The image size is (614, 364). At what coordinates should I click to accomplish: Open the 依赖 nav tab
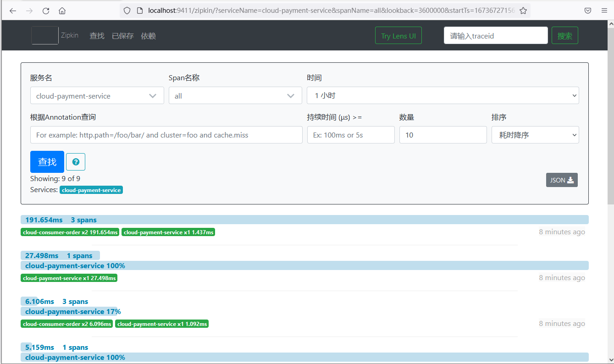click(149, 36)
